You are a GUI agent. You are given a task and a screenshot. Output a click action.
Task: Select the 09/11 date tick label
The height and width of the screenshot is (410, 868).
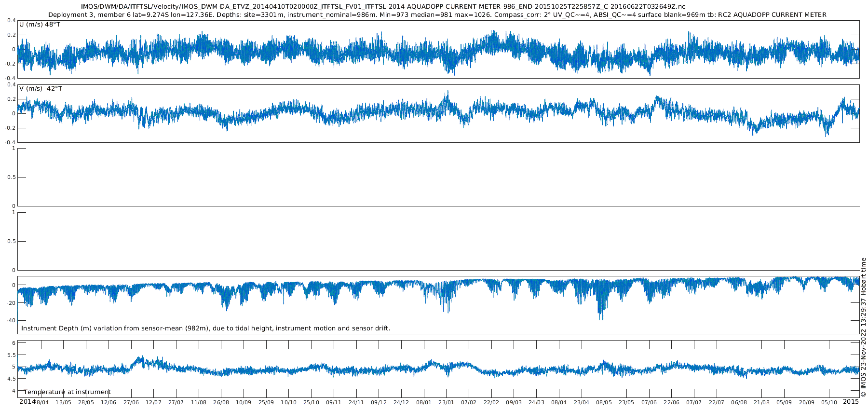[334, 403]
